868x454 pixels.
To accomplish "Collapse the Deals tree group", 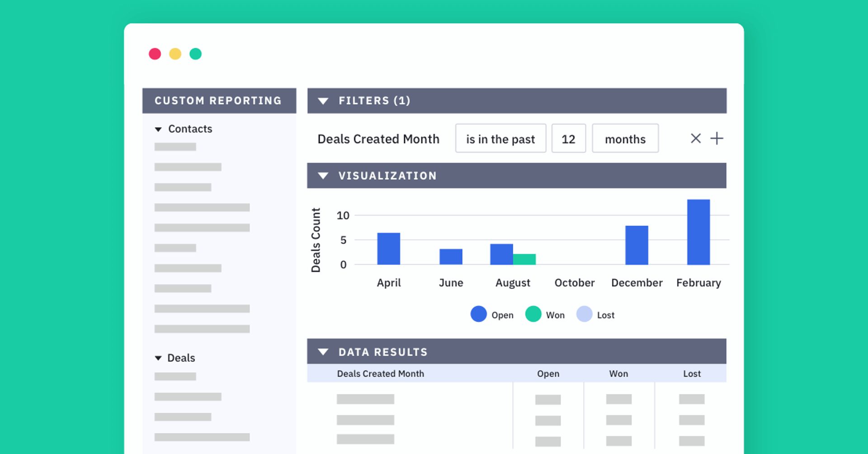I will 158,358.
